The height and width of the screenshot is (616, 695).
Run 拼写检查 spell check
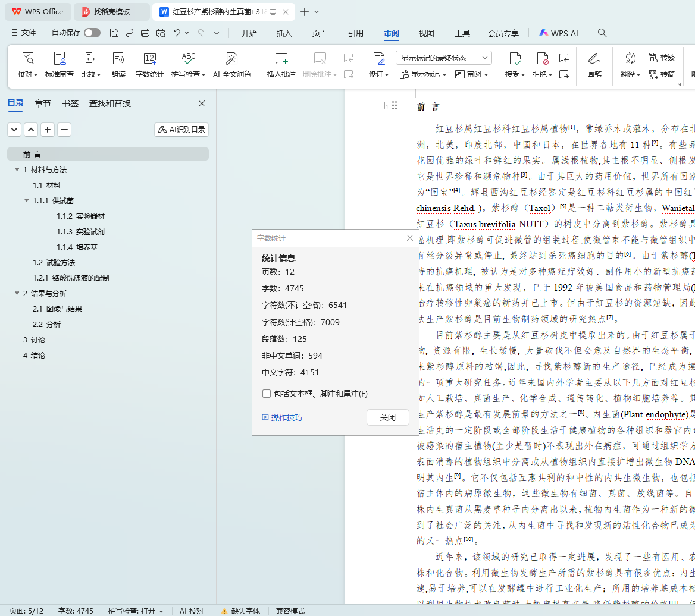(189, 65)
